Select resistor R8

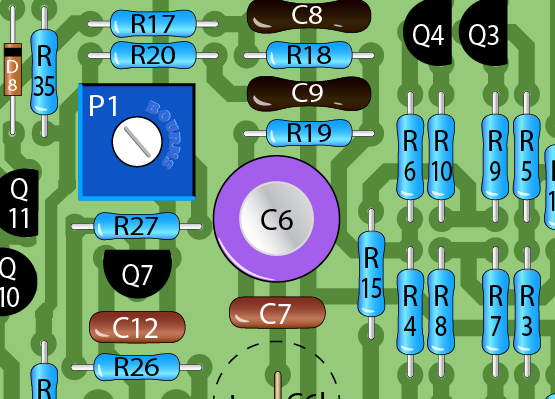(x=441, y=312)
